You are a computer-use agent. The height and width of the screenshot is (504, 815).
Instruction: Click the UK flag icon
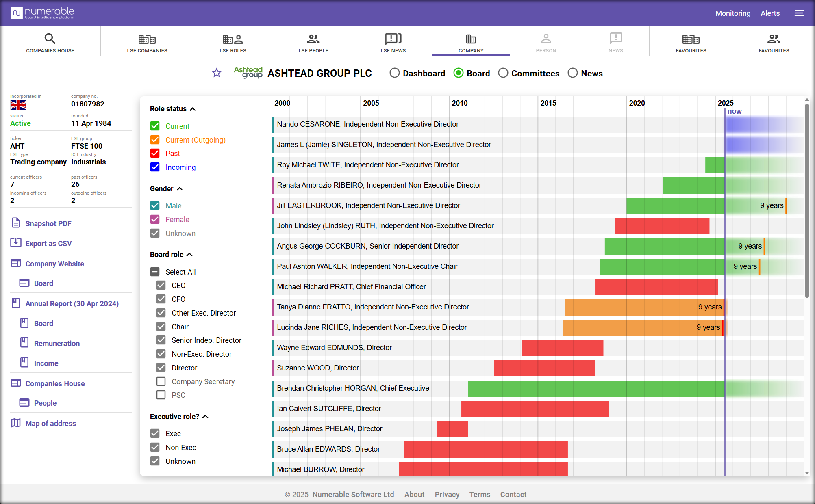[x=18, y=105]
